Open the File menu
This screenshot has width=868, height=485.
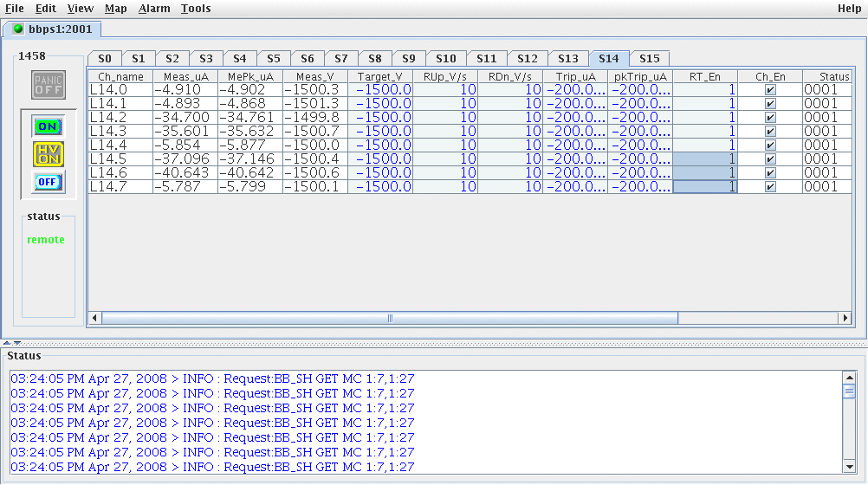coord(15,9)
